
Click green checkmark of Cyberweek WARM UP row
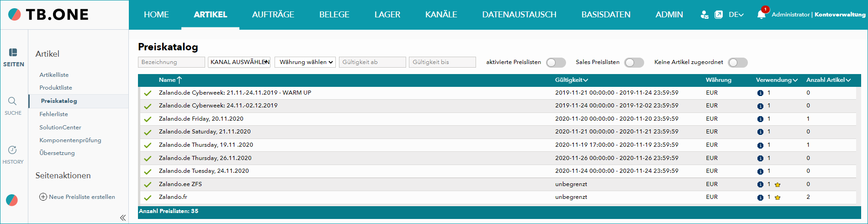tap(148, 93)
